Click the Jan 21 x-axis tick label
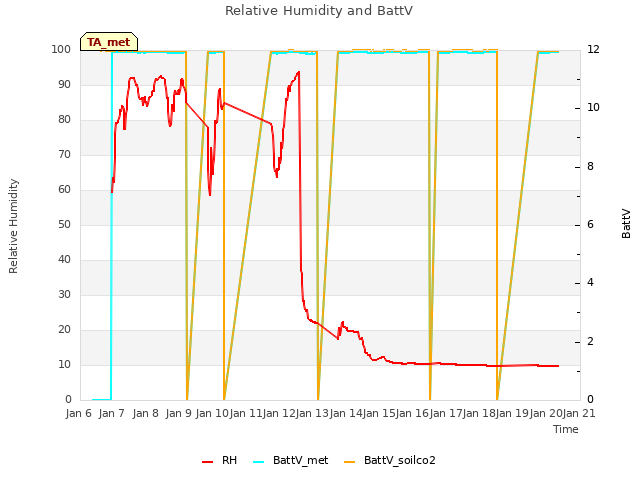This screenshot has height=480, width=640. [579, 413]
